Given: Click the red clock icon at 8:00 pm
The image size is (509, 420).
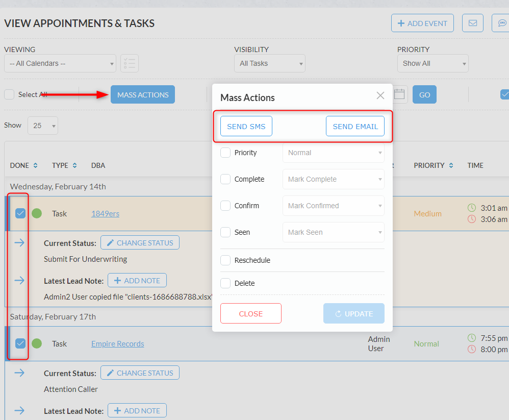Looking at the screenshot, I should point(472,349).
